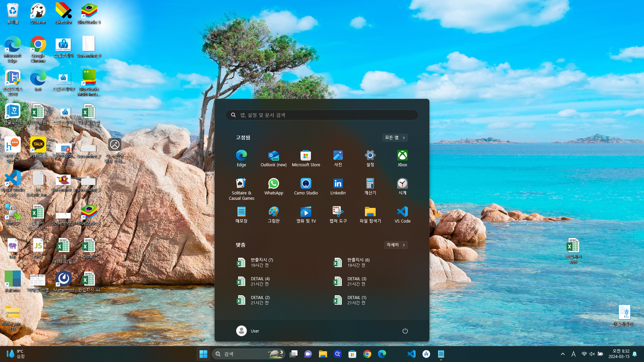Open the notification bell icon
Image resolution: width=644 pixels, height=362 pixels.
(x=635, y=354)
